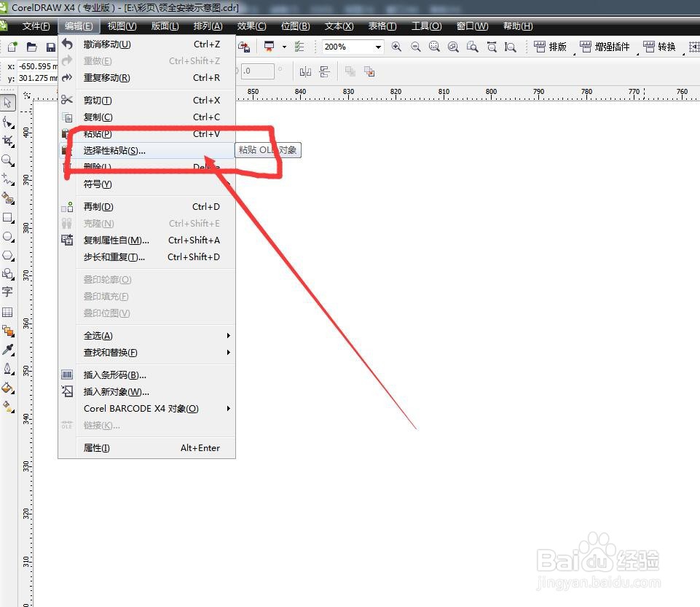Image resolution: width=700 pixels, height=607 pixels.
Task: Select the Outline pen tool
Action: tap(7, 369)
